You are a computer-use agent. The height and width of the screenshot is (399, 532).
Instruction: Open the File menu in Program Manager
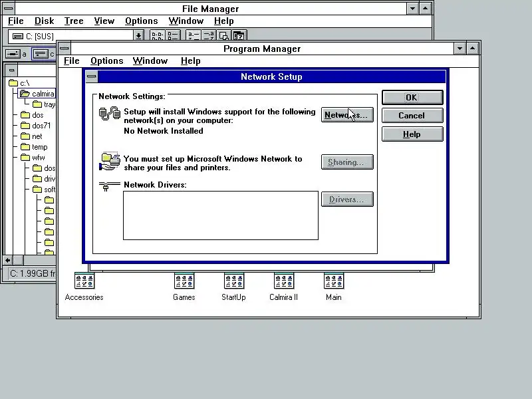tap(72, 61)
